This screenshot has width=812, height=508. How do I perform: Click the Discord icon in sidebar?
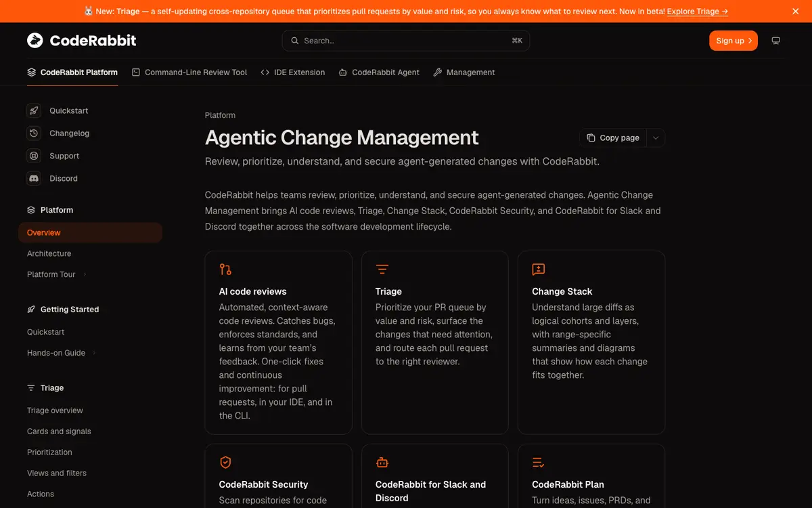34,178
